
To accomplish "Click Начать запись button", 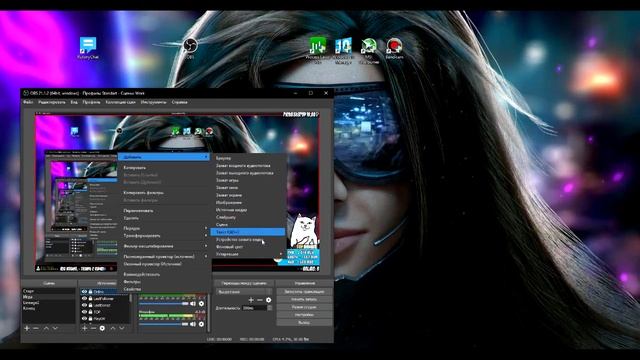I will [304, 300].
